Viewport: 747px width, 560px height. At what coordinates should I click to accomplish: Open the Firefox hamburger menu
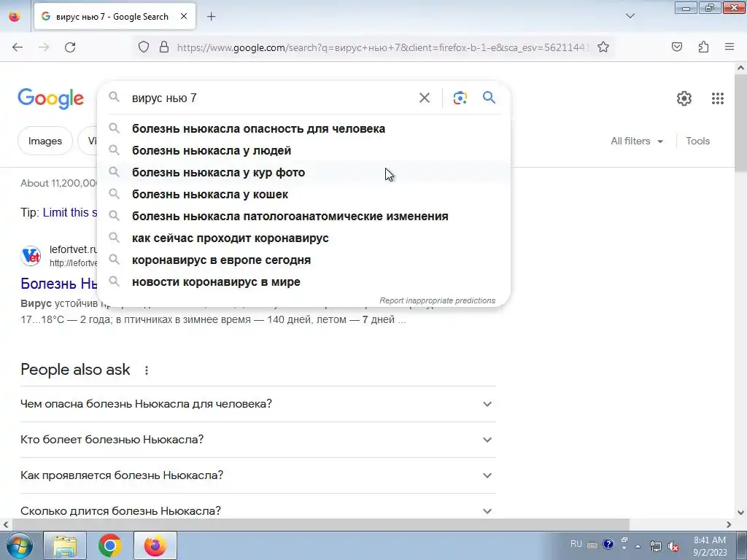[x=729, y=47]
